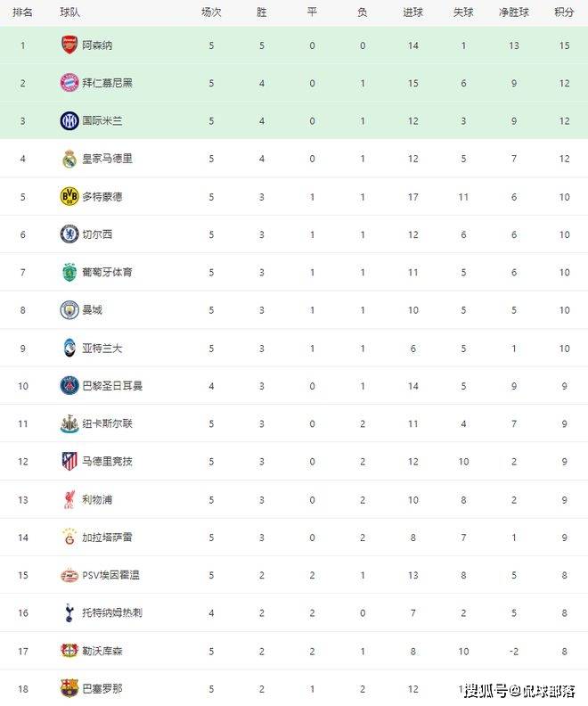
Task: Sort by the 积分 column header
Action: [564, 12]
